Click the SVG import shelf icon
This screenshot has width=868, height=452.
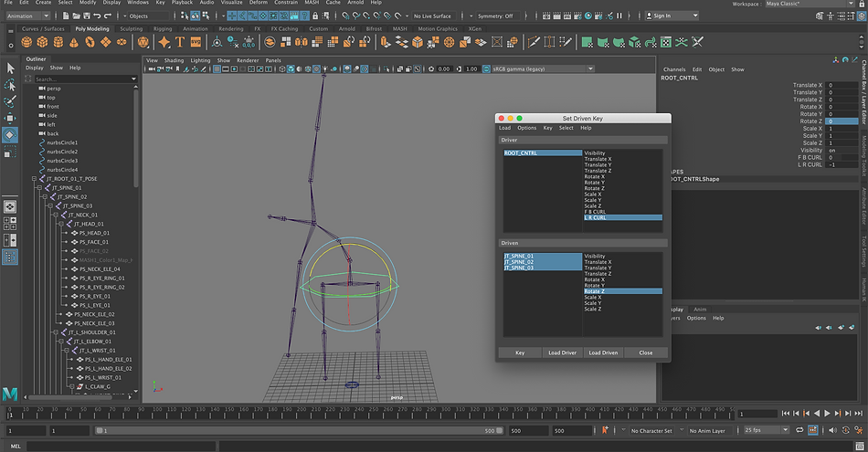pyautogui.click(x=196, y=42)
